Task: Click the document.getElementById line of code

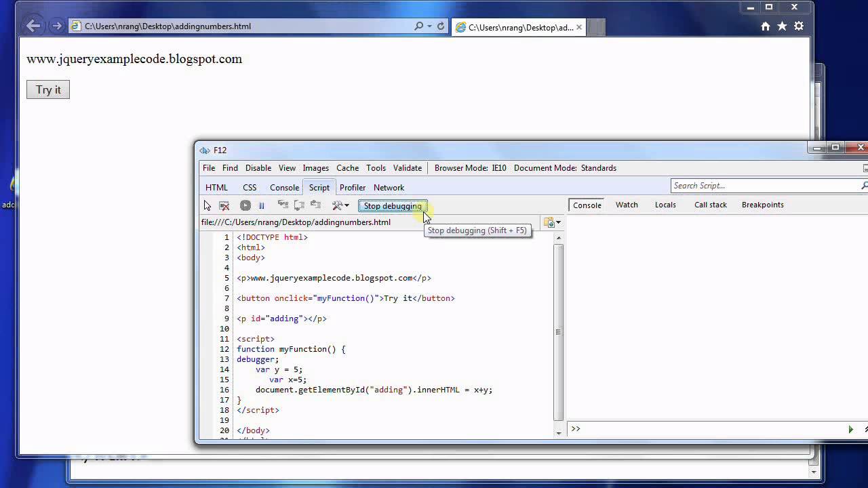Action: (x=374, y=390)
